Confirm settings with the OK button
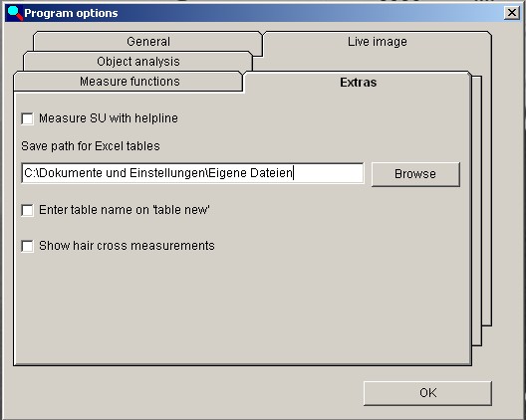 pyautogui.click(x=427, y=393)
